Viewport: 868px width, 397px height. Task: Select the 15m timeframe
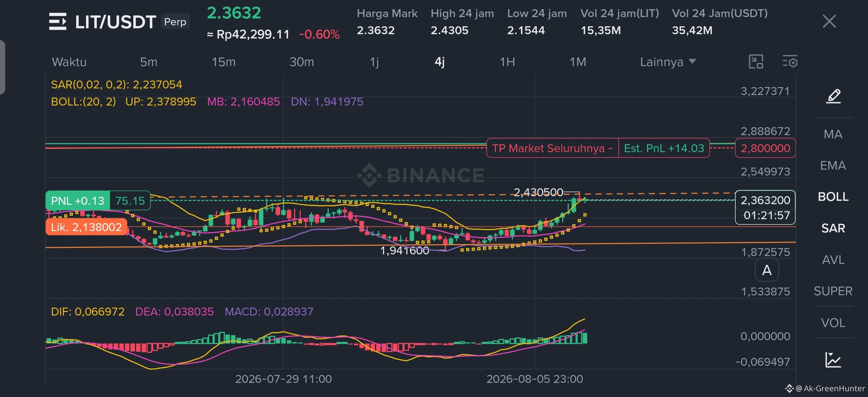point(224,62)
